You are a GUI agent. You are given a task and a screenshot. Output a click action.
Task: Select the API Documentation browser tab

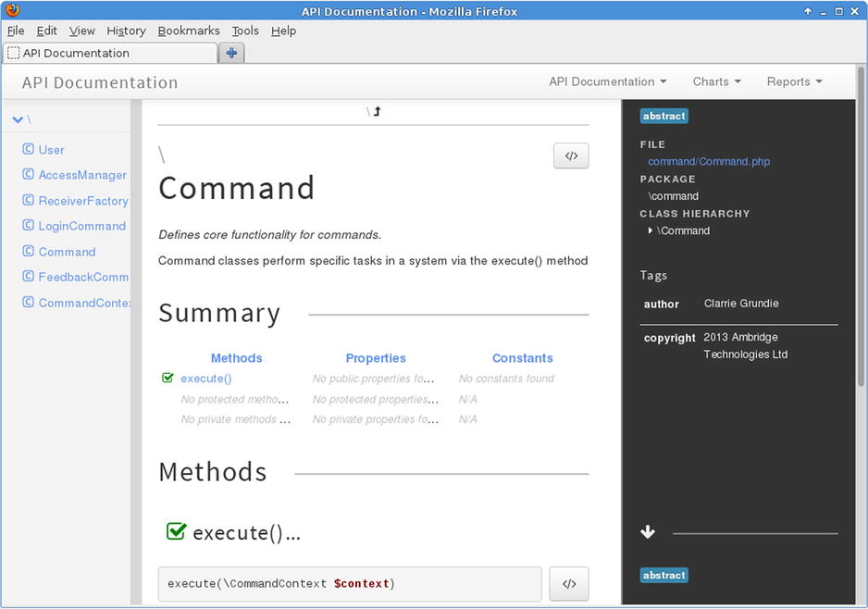tap(110, 53)
